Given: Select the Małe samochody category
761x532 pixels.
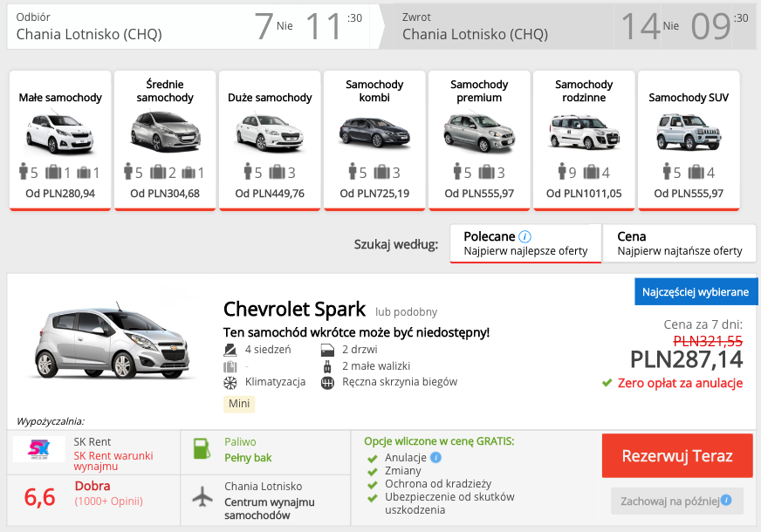Looking at the screenshot, I should (60, 140).
